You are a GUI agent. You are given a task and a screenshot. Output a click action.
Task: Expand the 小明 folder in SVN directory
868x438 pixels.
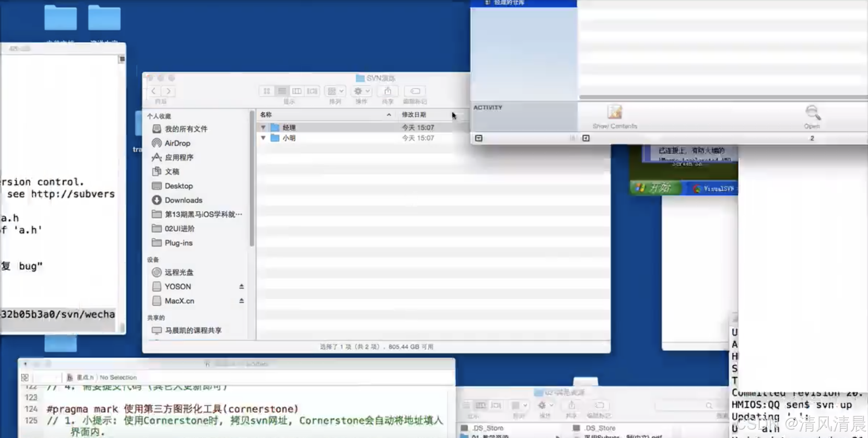(263, 138)
